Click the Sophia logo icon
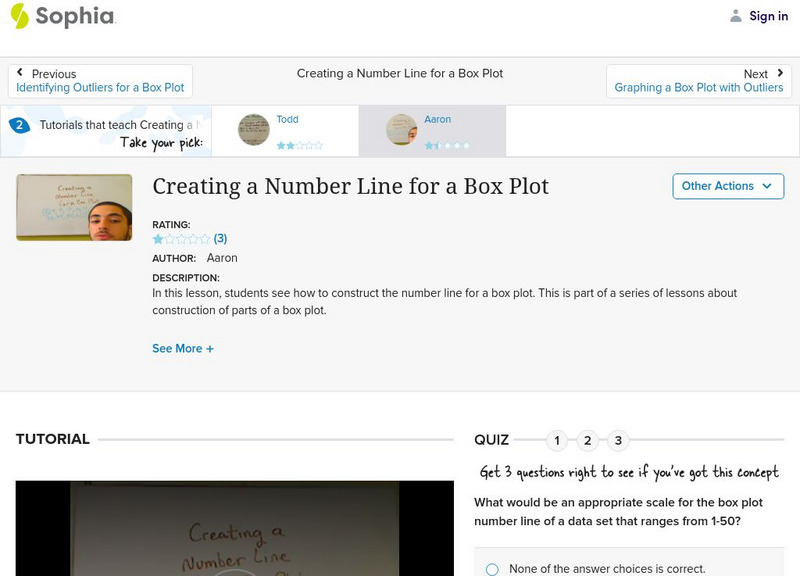 pos(20,16)
